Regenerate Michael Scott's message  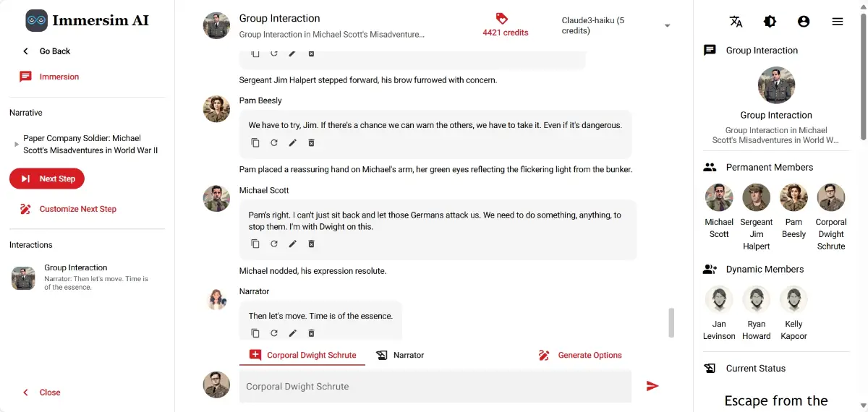click(x=274, y=244)
